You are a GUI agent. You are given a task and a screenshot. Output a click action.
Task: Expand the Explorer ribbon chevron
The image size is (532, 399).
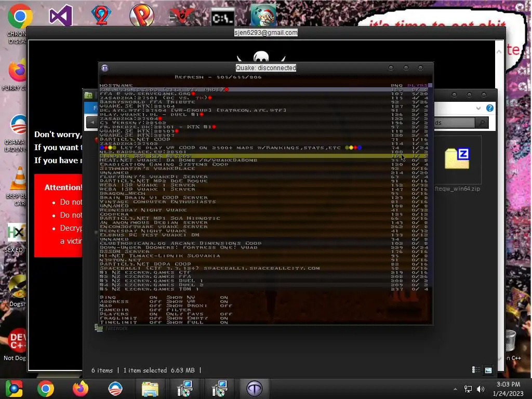[478, 108]
